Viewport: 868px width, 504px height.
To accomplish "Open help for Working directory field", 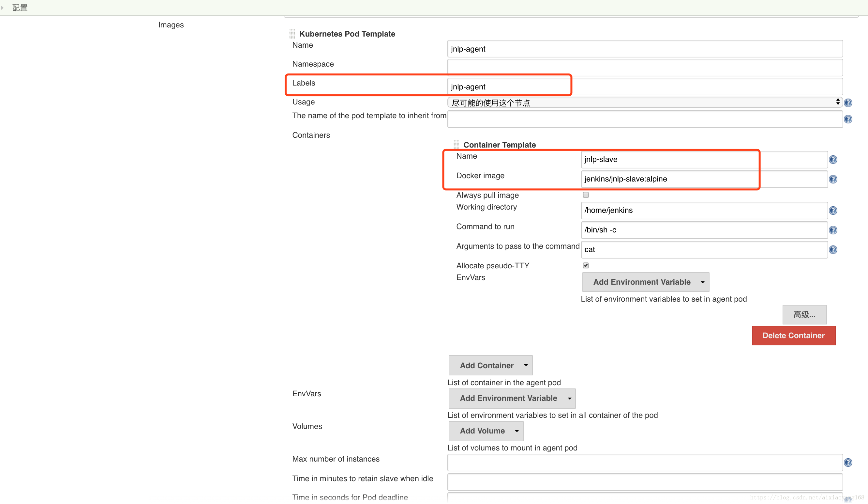I will tap(832, 211).
